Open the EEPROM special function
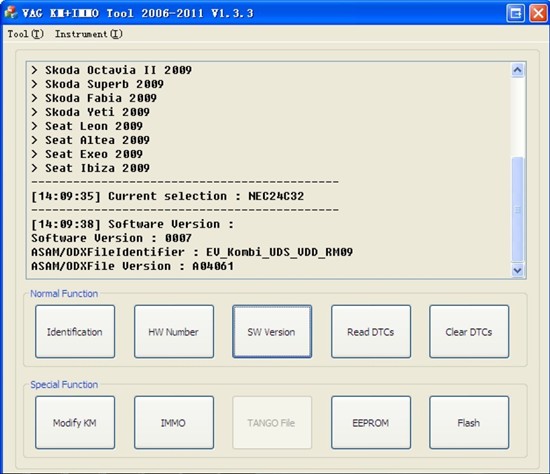This screenshot has width=550, height=474. pyautogui.click(x=371, y=423)
